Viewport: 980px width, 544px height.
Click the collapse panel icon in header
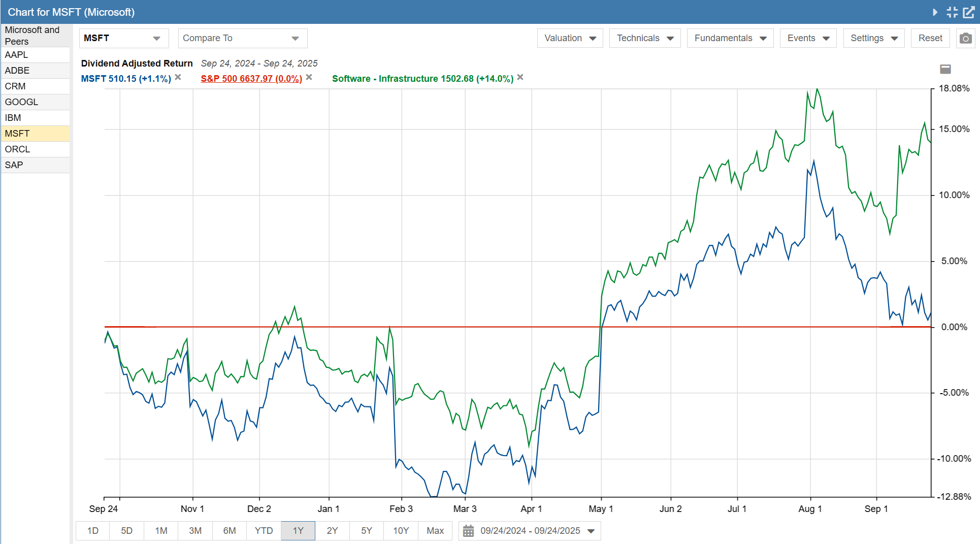click(952, 12)
